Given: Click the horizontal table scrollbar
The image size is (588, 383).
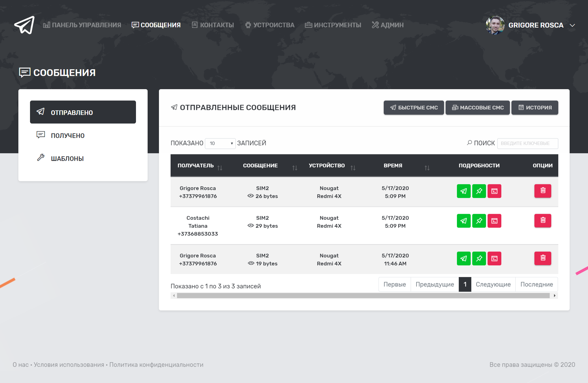Looking at the screenshot, I should [363, 296].
